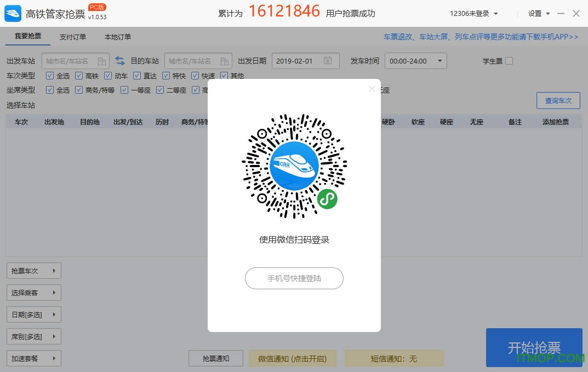588x372 pixels.
Task: Click the 车次 column header
Action: (21, 122)
